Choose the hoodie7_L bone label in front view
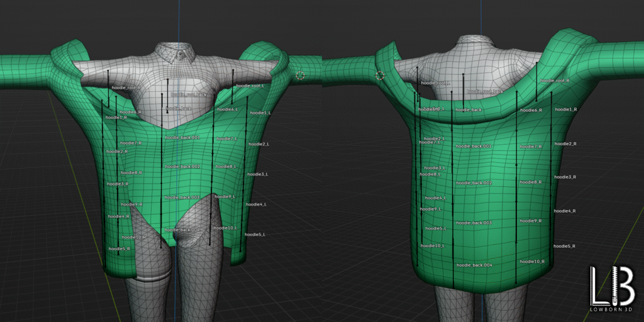The image size is (644, 322). coord(226,138)
